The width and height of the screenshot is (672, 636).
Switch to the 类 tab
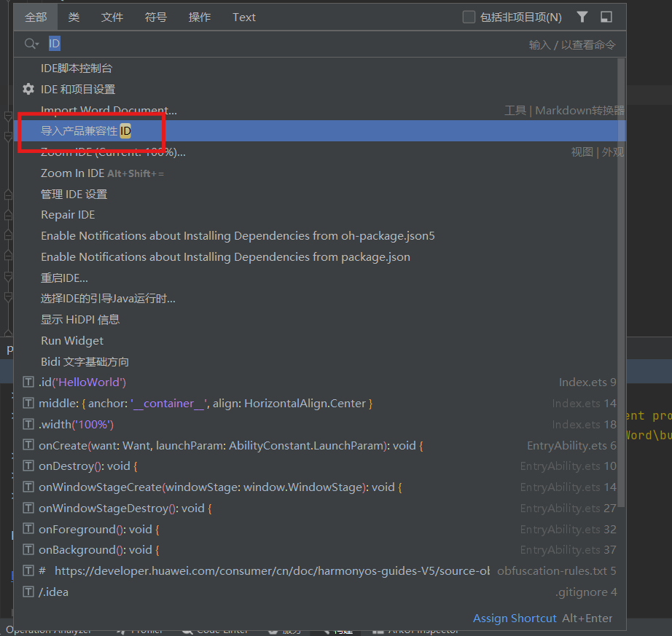(74, 17)
